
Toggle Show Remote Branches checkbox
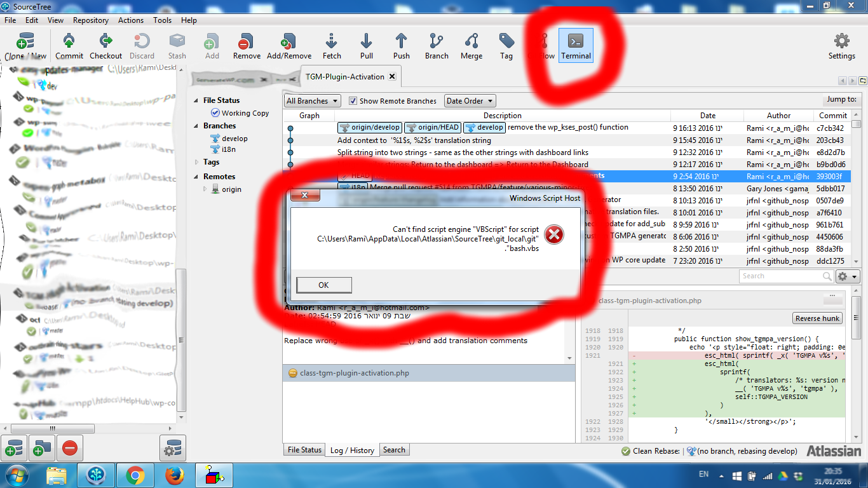tap(353, 100)
